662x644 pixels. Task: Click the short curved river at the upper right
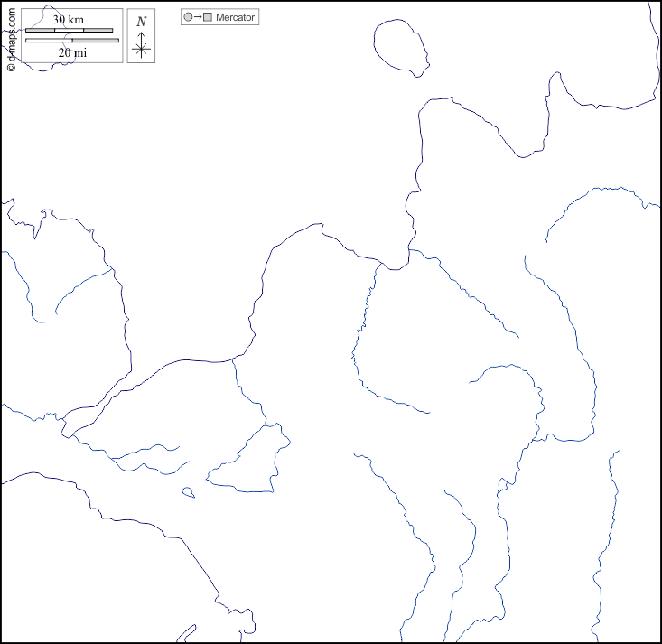(x=587, y=203)
